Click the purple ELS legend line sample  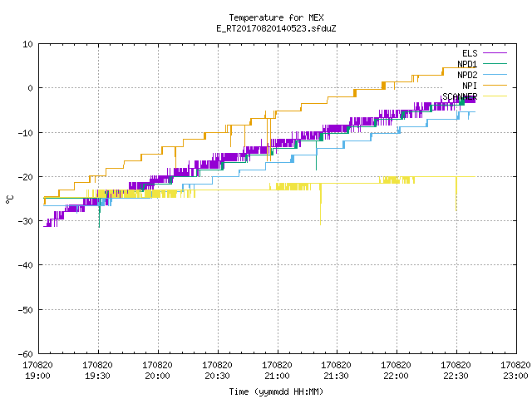pos(495,53)
